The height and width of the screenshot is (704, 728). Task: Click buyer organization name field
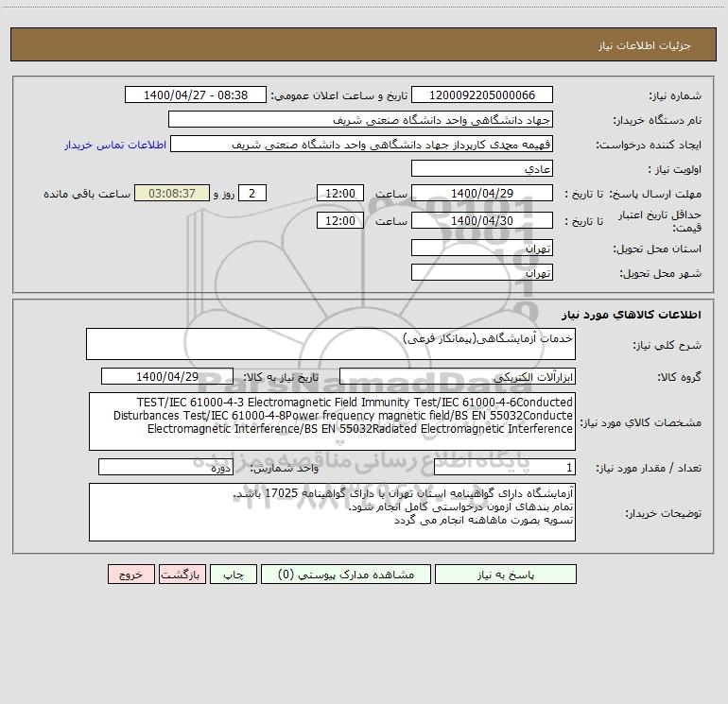[x=360, y=120]
